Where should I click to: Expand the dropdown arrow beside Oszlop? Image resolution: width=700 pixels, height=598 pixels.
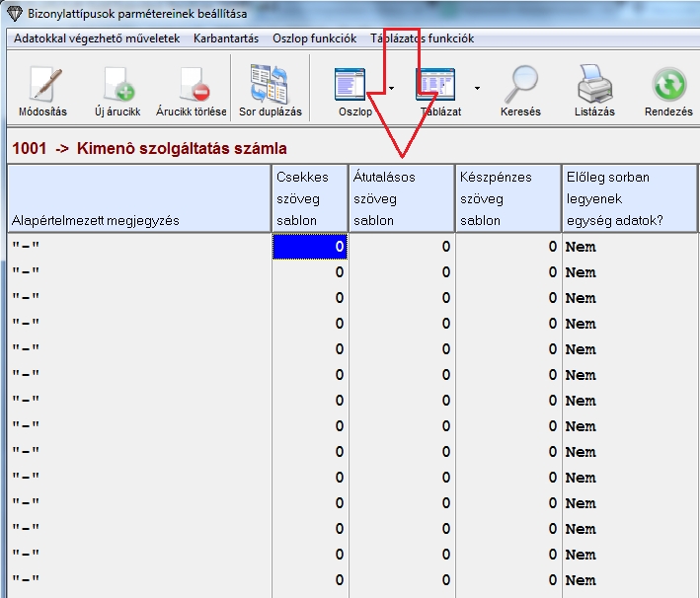tap(392, 88)
